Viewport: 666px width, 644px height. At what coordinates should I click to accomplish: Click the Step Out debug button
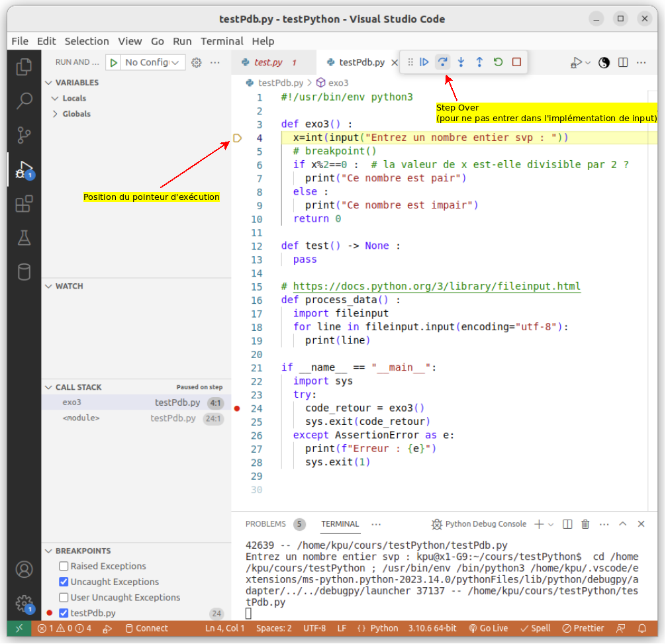pyautogui.click(x=480, y=62)
